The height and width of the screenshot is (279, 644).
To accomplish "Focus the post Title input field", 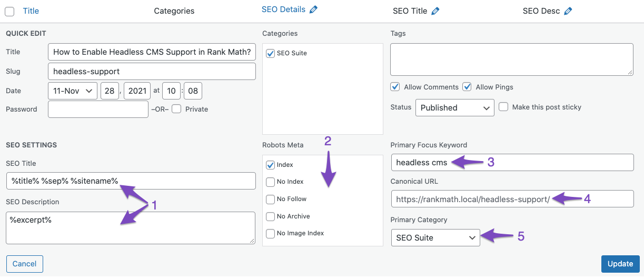I will pyautogui.click(x=152, y=52).
